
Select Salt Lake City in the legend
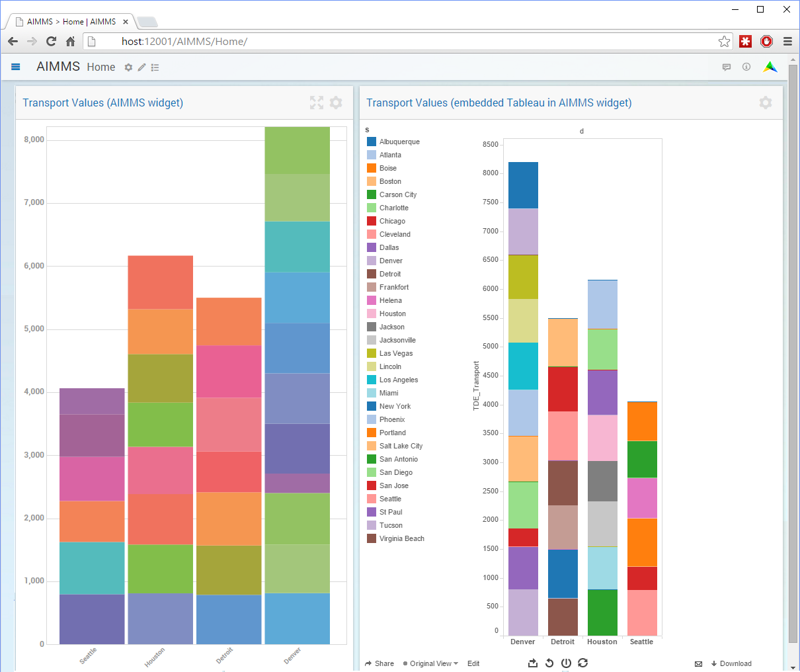[x=401, y=446]
